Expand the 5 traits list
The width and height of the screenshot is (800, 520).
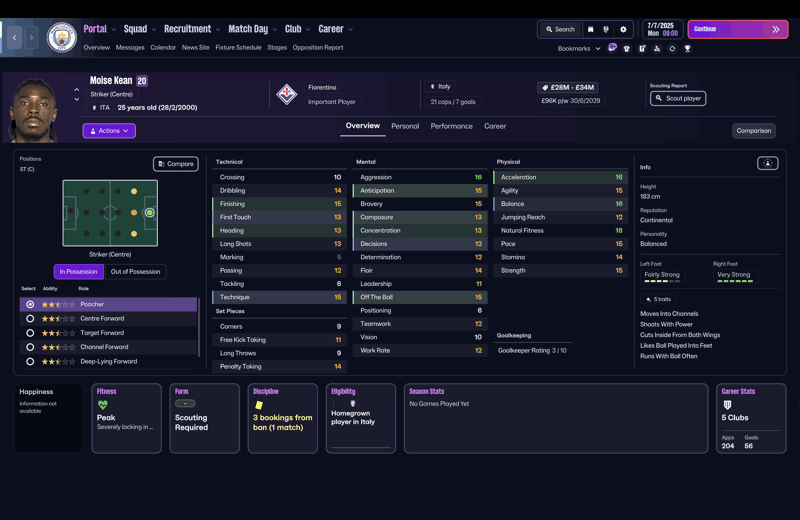click(658, 300)
